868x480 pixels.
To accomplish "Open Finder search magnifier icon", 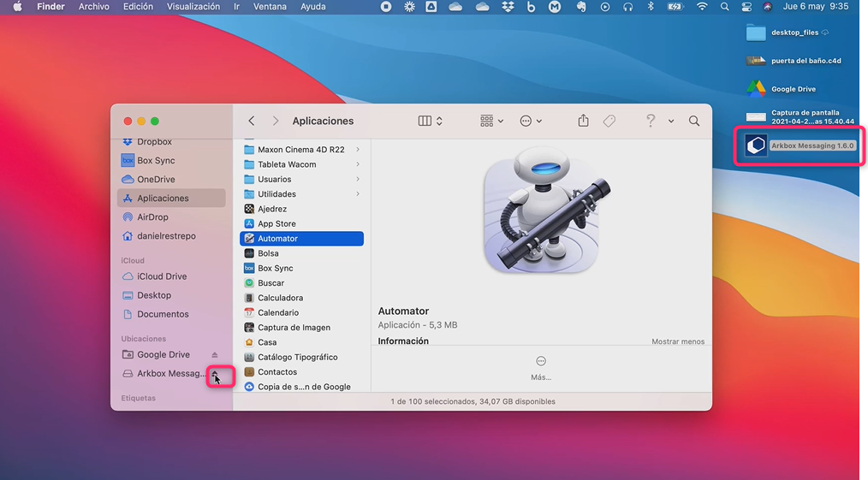I will pos(694,121).
